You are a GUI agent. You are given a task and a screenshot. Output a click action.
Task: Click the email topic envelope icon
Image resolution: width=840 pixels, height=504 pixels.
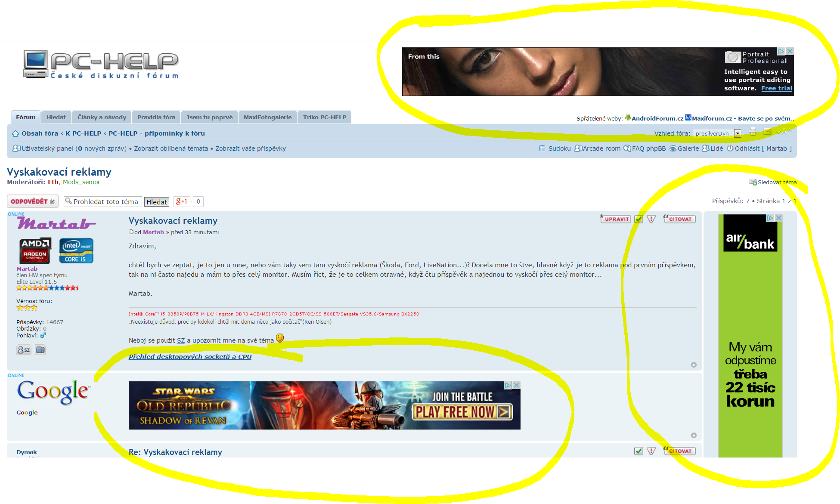(x=767, y=132)
